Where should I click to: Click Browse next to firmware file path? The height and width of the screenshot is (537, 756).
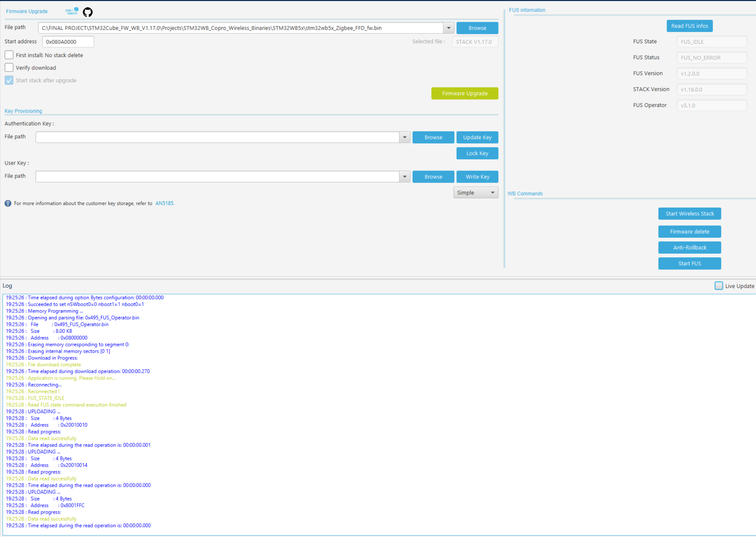coord(477,28)
